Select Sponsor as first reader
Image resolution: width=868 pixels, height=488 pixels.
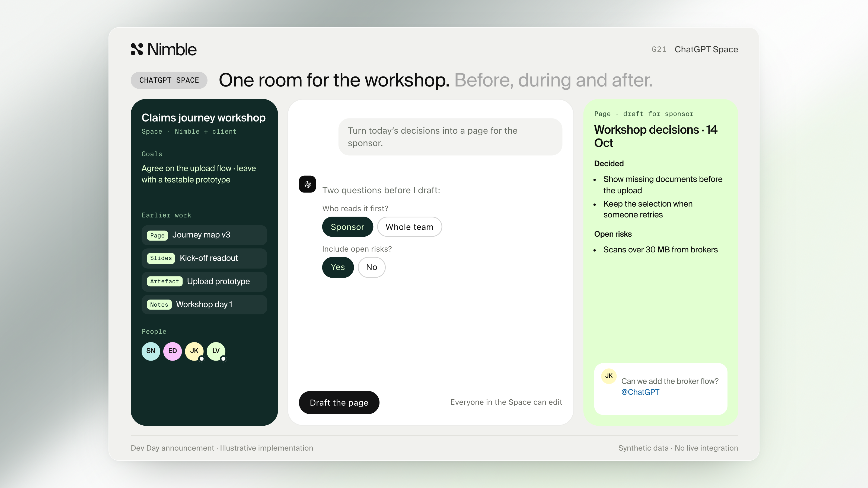point(347,227)
